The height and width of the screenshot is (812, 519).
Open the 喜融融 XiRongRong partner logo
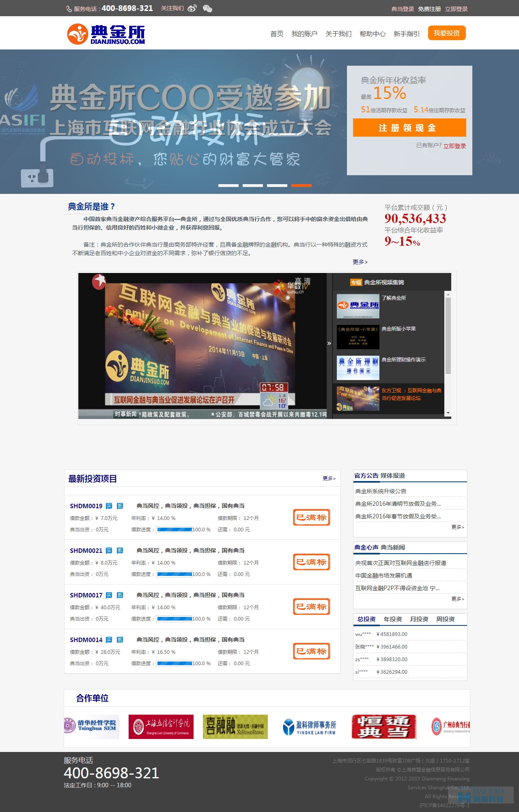pos(235,727)
